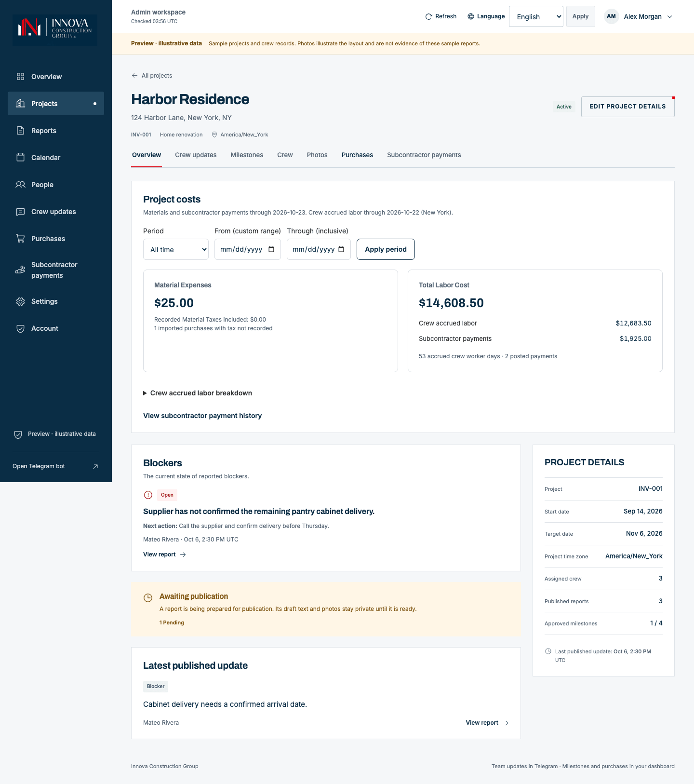Click the Active status badge
The width and height of the screenshot is (694, 784).
(564, 107)
